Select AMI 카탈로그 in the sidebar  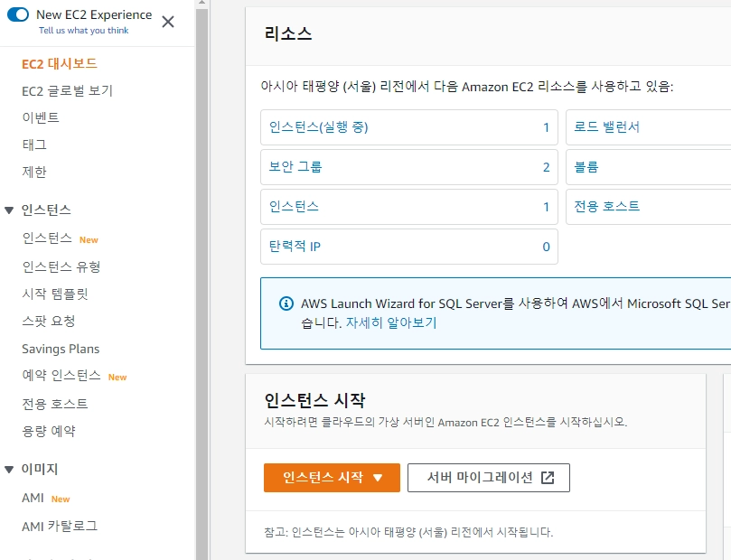(x=60, y=527)
